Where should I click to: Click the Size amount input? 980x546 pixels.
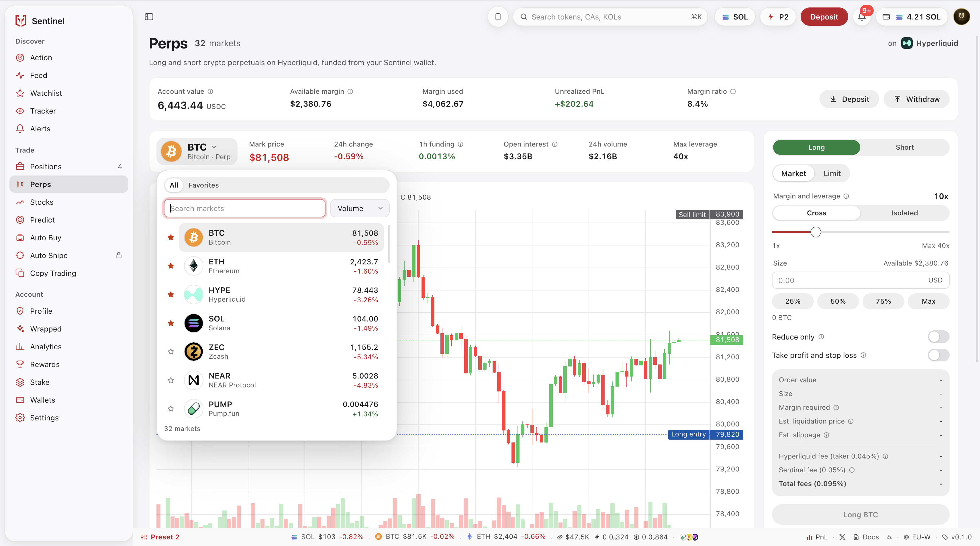pyautogui.click(x=860, y=280)
